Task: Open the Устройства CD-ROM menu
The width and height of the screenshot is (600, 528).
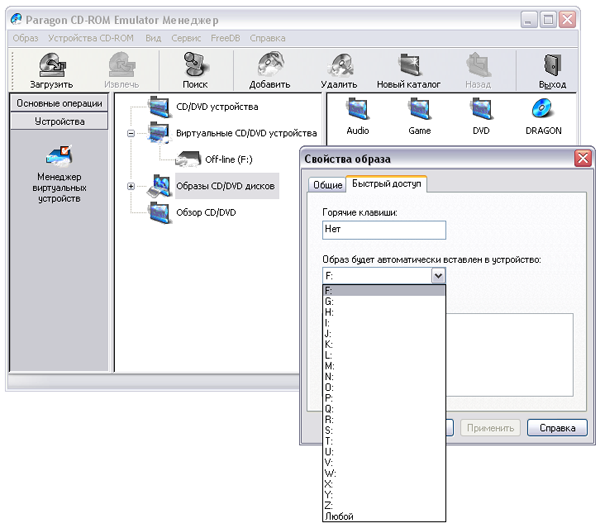Action: click(91, 38)
